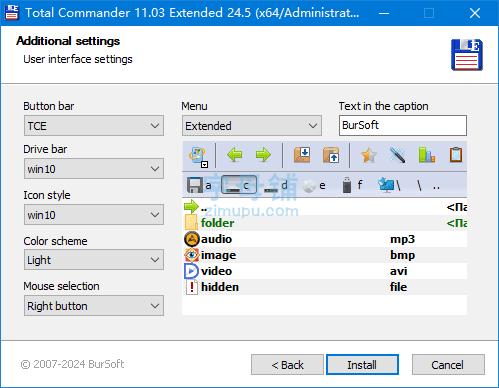Click the gold star favorites icon
Image resolution: width=499 pixels, height=388 pixels.
pyautogui.click(x=369, y=155)
